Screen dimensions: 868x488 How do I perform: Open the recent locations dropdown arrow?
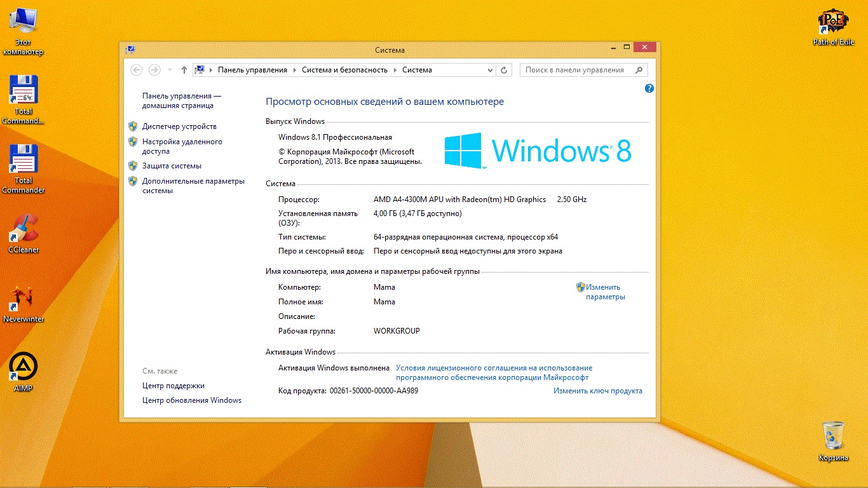(170, 70)
